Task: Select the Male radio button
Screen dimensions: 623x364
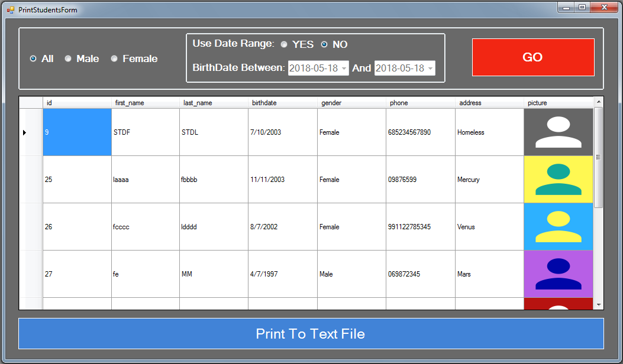Action: coord(68,58)
